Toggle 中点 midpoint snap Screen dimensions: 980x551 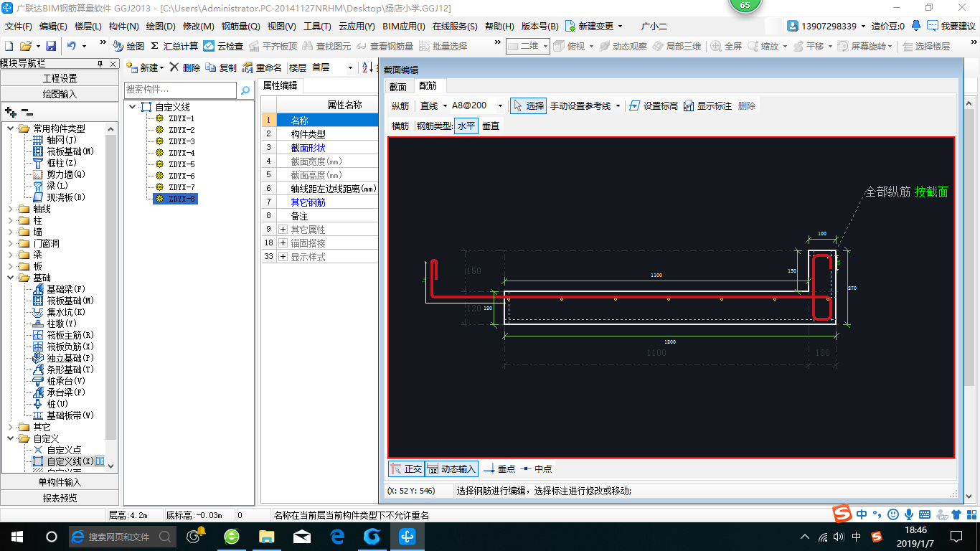click(536, 468)
